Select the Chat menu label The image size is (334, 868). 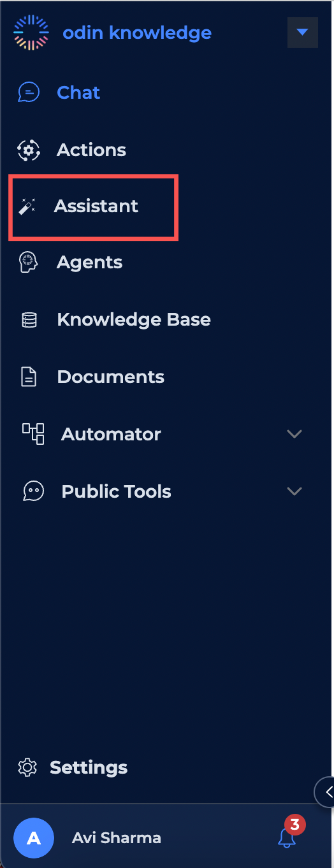[78, 92]
